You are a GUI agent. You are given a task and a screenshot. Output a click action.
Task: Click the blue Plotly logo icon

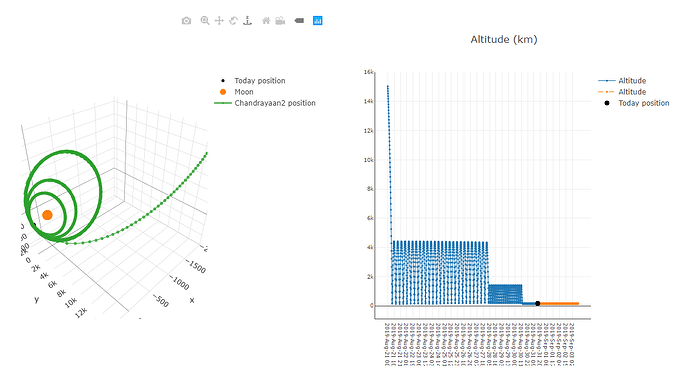coord(318,21)
